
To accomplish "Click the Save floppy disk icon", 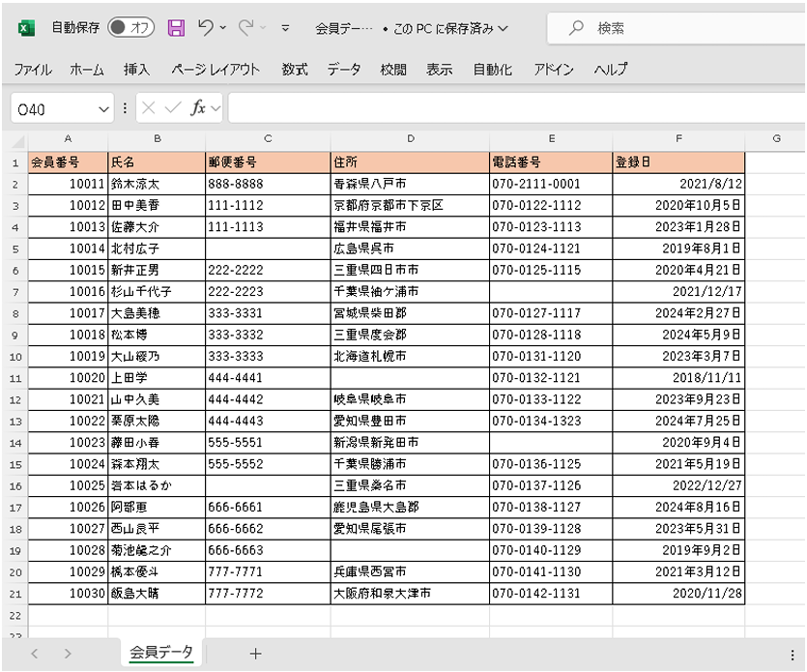I will click(176, 29).
